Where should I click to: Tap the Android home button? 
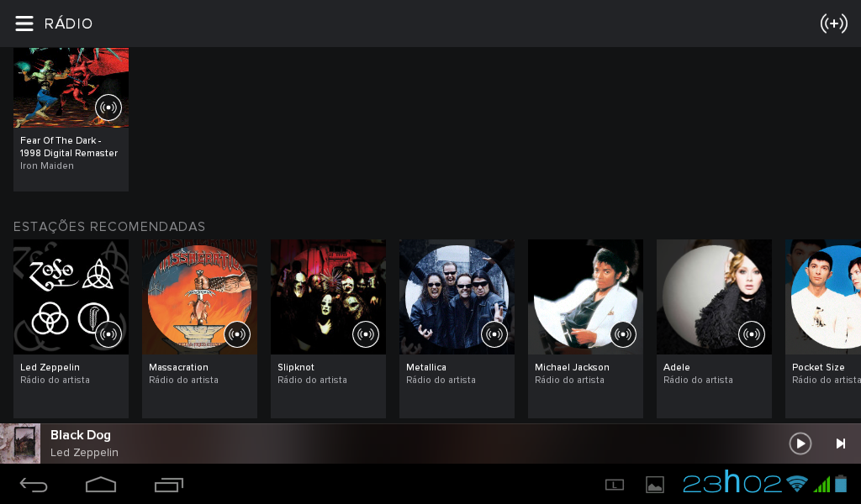(101, 485)
